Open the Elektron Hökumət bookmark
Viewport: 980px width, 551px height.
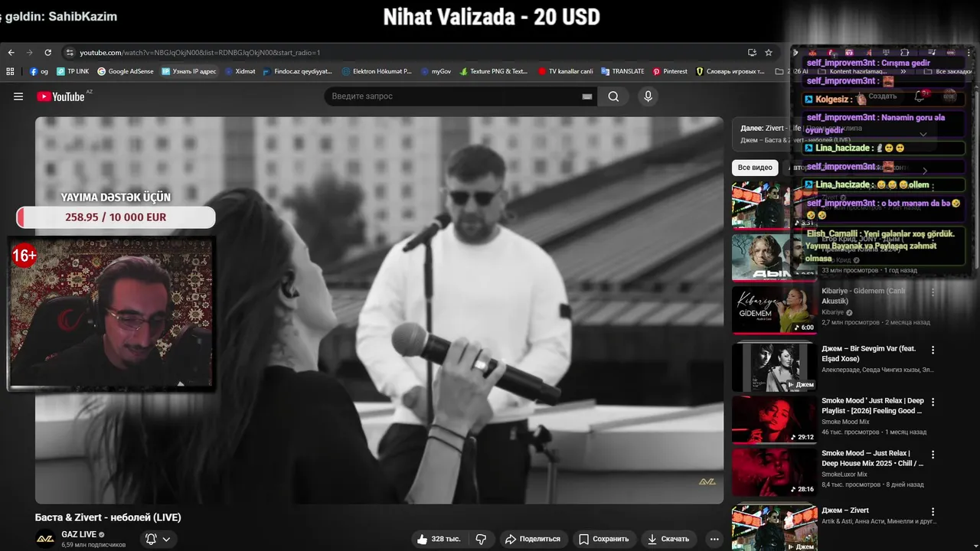tap(377, 71)
